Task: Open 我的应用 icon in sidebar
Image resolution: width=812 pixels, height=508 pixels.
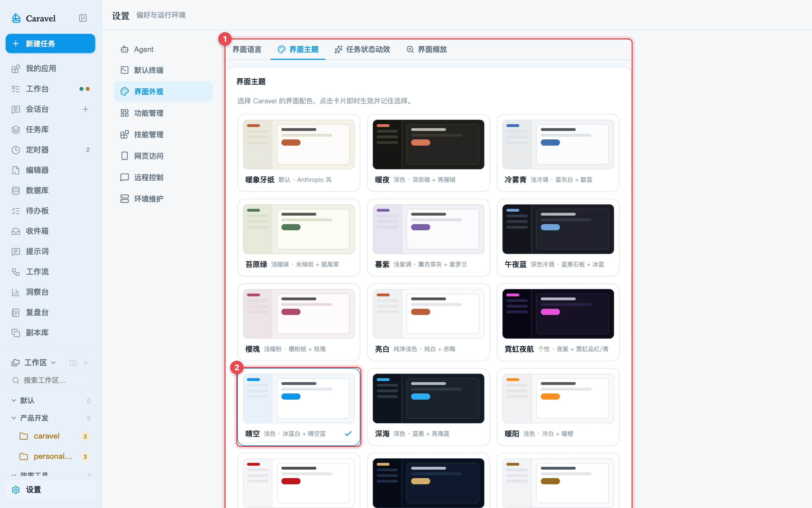Action: tap(16, 69)
